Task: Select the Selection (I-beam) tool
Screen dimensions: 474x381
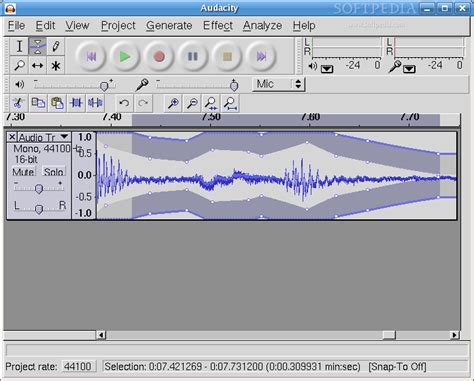Action: [x=19, y=47]
